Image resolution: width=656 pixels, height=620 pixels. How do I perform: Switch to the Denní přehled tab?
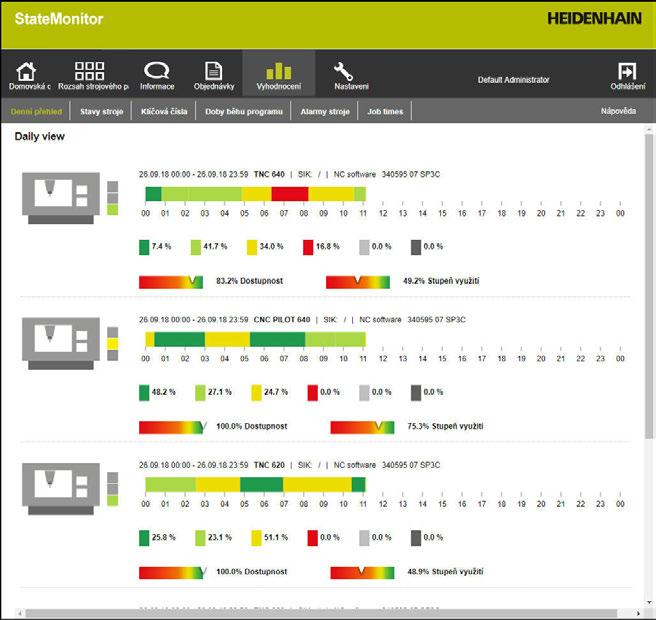[36, 111]
